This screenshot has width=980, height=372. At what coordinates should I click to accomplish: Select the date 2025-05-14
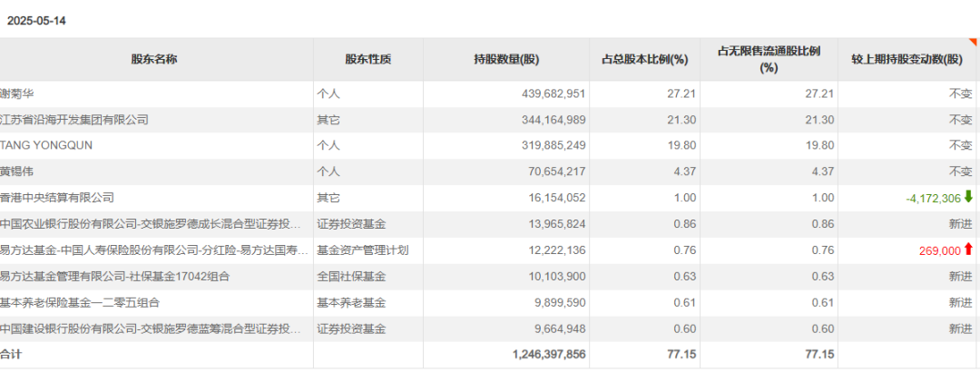(36, 21)
